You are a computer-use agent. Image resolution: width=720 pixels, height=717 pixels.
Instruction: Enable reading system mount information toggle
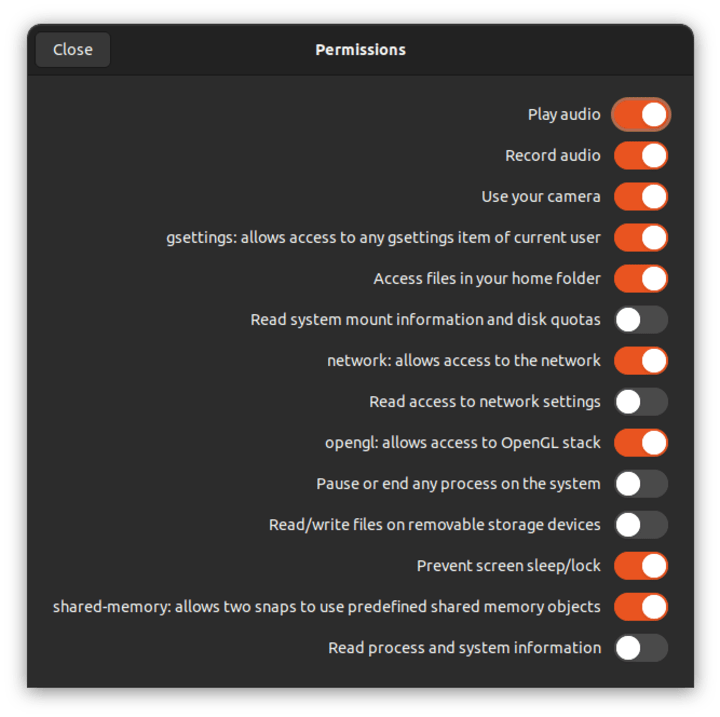coord(641,320)
